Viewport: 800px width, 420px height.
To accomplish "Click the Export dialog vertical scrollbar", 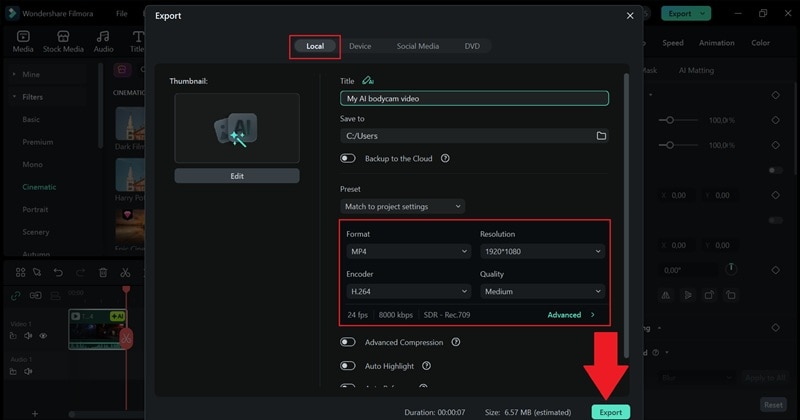I will [626, 214].
